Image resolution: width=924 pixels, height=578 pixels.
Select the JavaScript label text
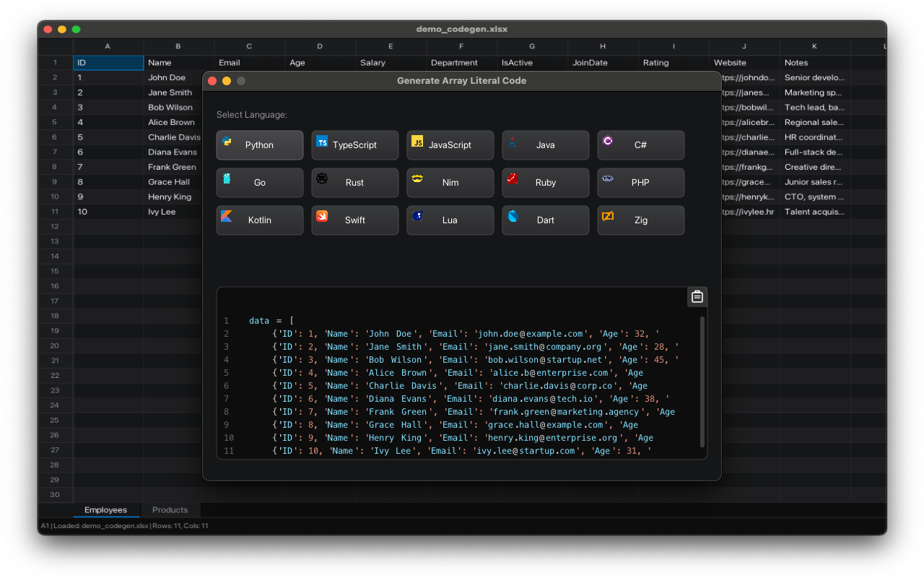[450, 145]
